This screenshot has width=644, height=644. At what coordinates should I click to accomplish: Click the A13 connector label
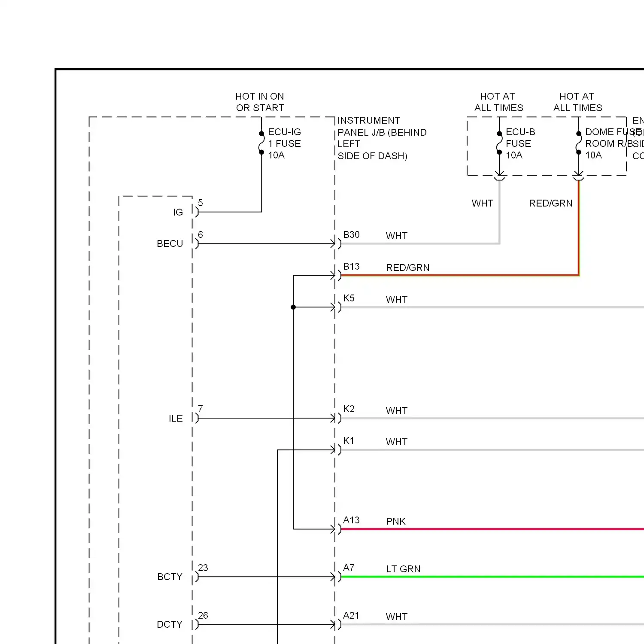[351, 520]
